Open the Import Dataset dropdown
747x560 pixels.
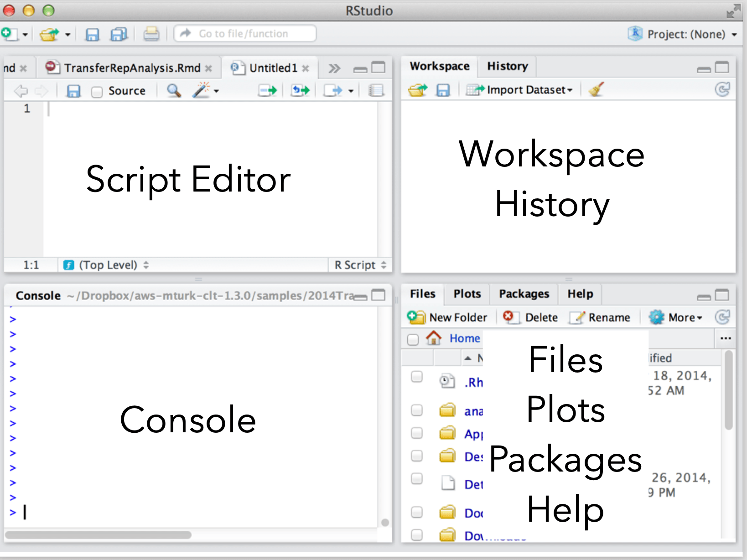tap(520, 90)
